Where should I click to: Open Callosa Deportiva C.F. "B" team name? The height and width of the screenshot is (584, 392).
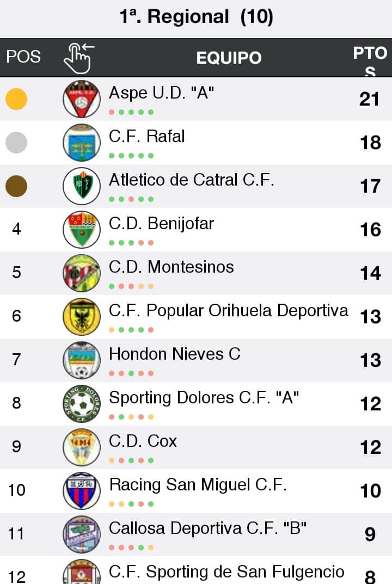click(x=208, y=528)
